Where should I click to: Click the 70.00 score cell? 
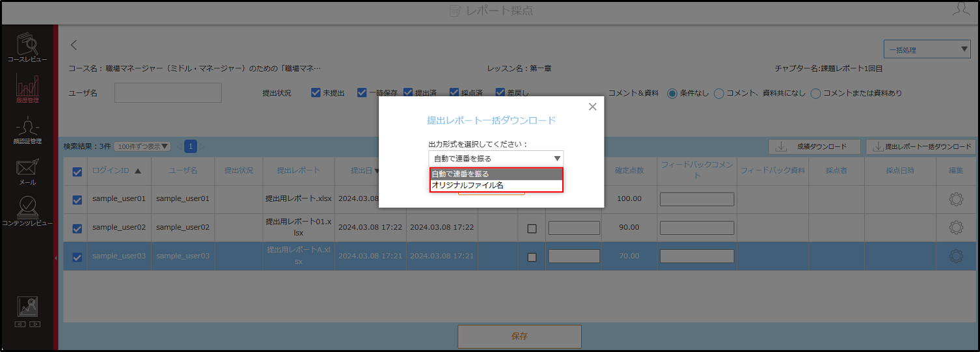coord(629,256)
